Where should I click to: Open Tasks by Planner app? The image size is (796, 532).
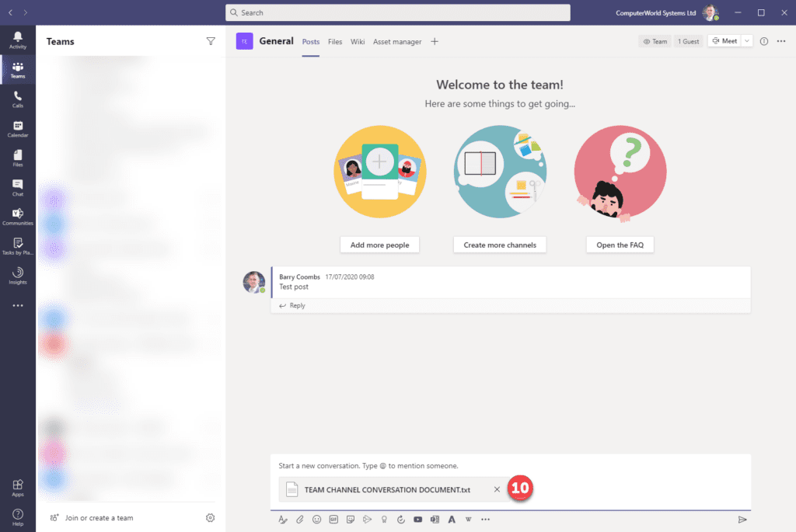point(18,246)
